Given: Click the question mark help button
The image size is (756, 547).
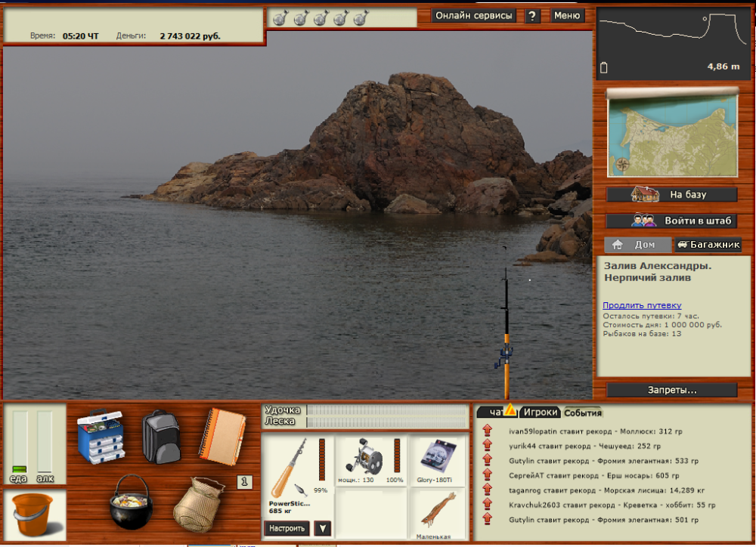Looking at the screenshot, I should tap(531, 16).
